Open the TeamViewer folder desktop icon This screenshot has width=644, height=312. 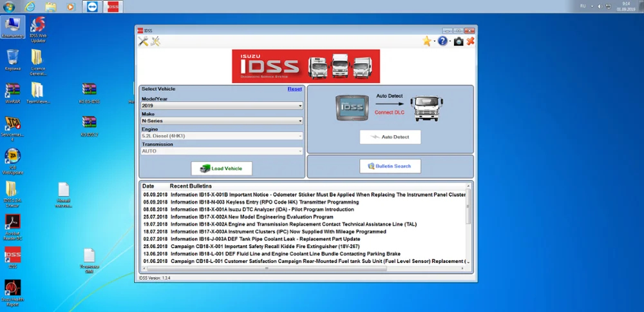[x=38, y=93]
